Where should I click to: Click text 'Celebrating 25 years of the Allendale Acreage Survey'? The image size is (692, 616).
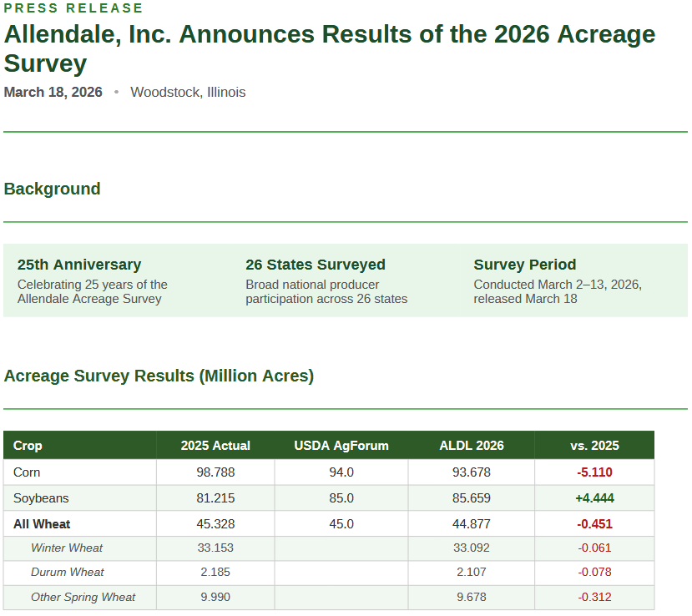tap(93, 291)
